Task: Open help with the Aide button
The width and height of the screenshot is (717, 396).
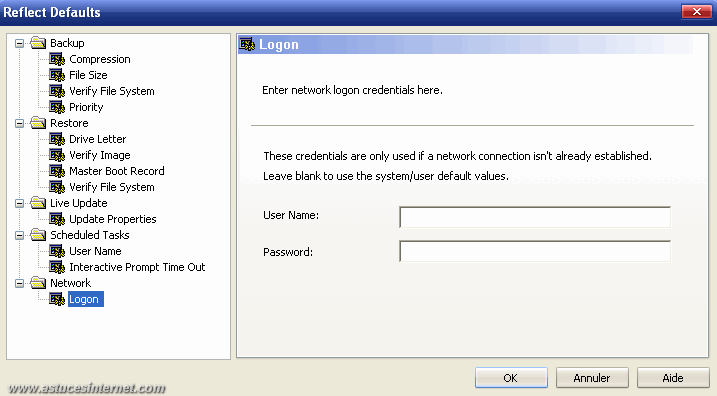Action: pos(673,378)
